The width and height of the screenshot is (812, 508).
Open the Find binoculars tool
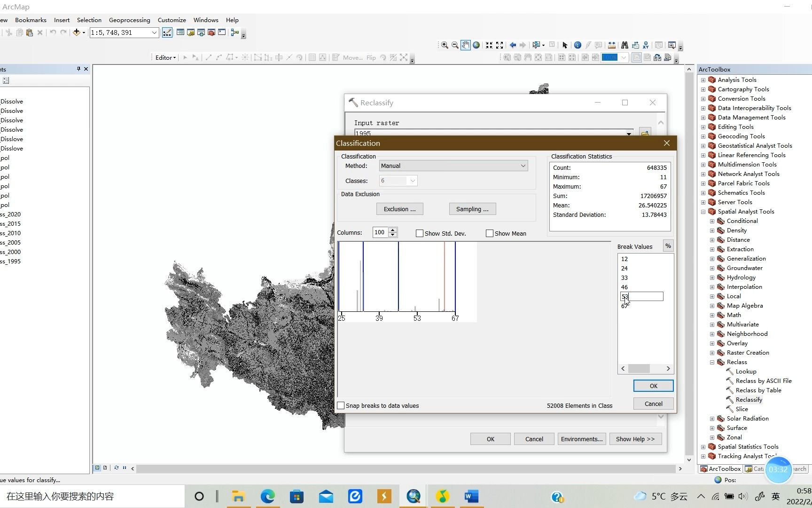click(625, 45)
